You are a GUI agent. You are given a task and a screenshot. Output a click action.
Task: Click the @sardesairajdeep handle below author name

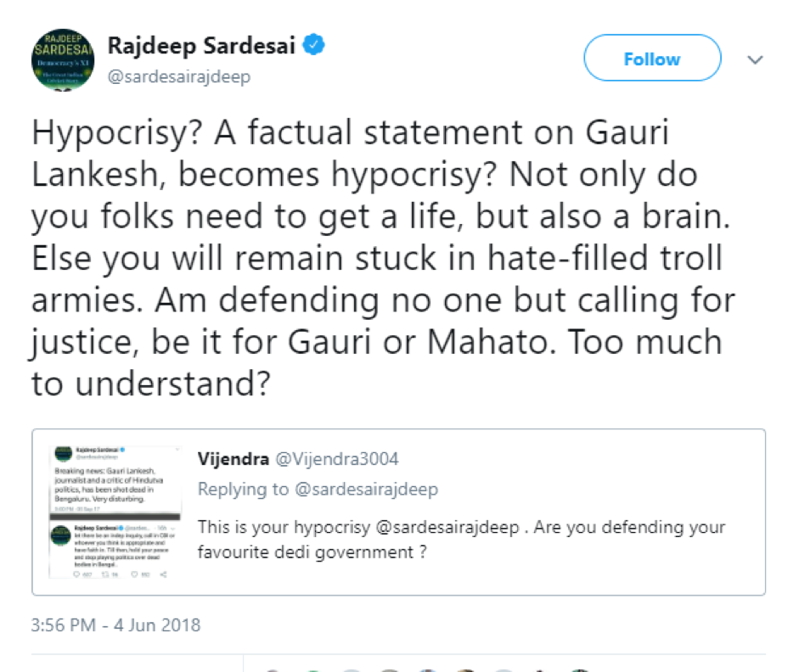coord(178,77)
